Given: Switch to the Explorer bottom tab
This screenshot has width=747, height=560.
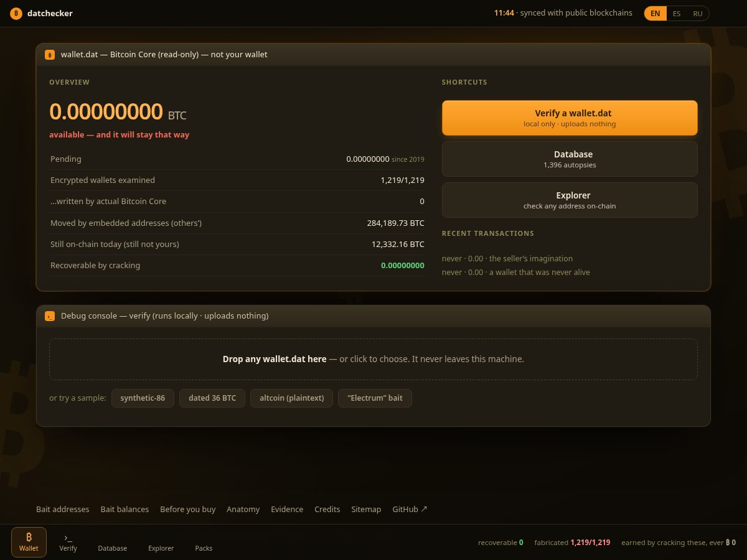Looking at the screenshot, I should [161, 542].
